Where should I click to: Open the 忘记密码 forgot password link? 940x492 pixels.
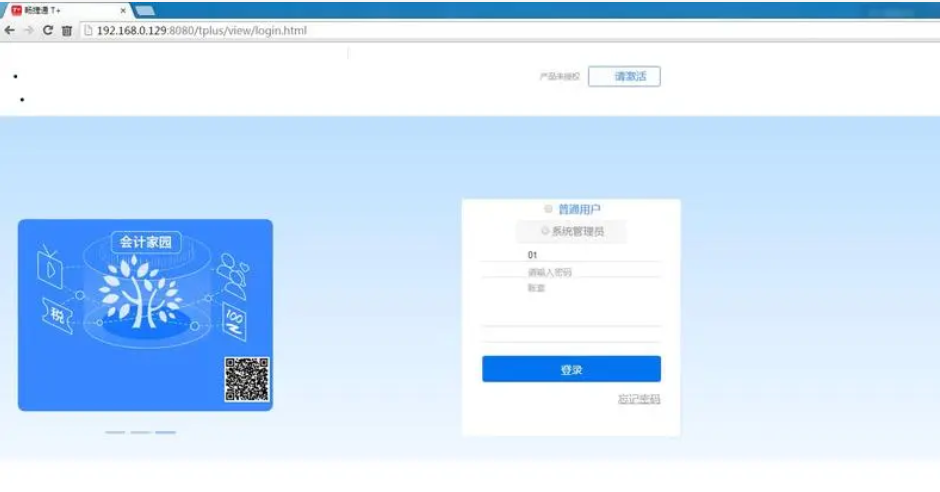coord(639,399)
